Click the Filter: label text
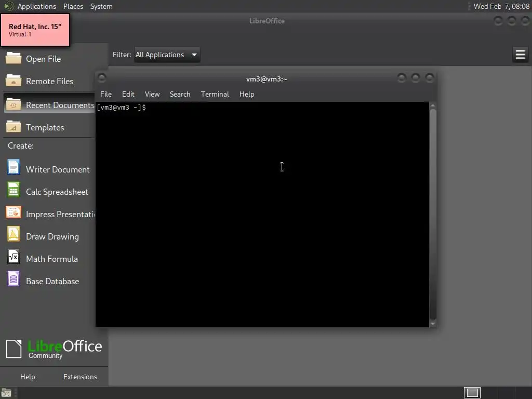Screen dimensions: 532x399 tap(122, 55)
